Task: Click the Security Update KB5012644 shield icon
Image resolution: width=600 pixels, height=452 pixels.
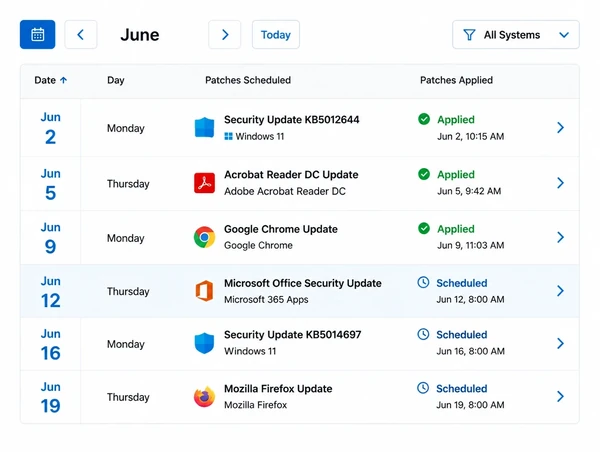Action: tap(204, 127)
